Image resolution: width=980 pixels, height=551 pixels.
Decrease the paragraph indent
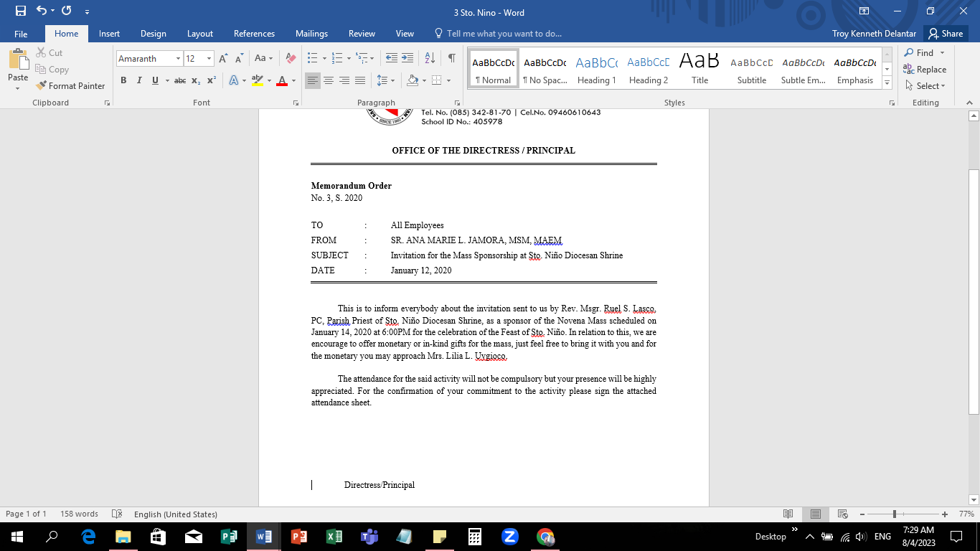(392, 58)
